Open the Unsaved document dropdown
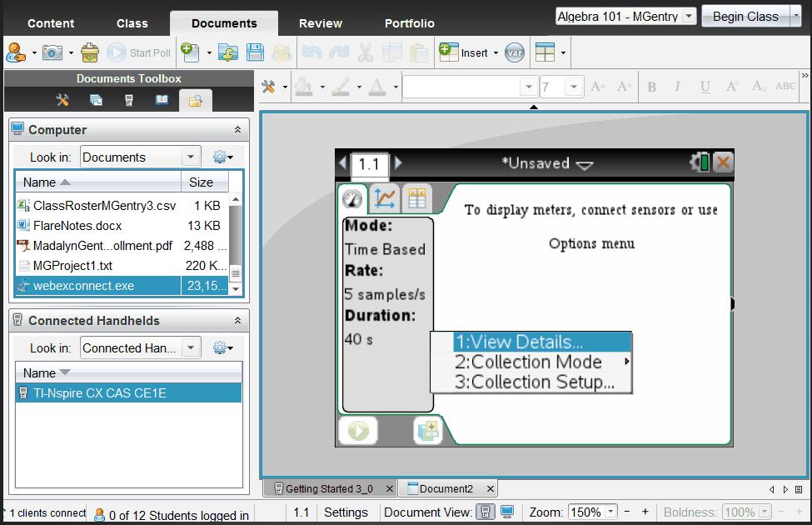 585,165
